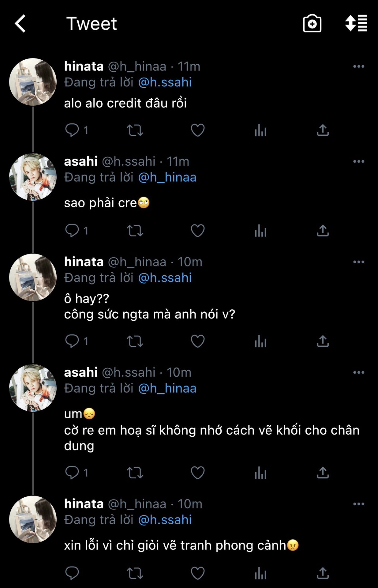Reply to the "alo alo credit đâu rồi" tweet
The width and height of the screenshot is (378, 588).
[x=72, y=130]
